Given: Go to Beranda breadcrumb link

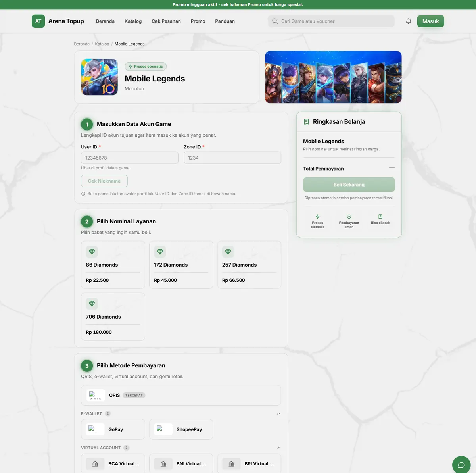Looking at the screenshot, I should click(x=82, y=44).
